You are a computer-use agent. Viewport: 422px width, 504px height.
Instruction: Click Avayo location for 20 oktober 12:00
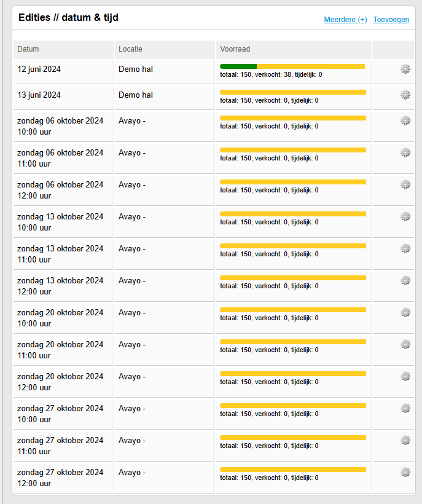(x=132, y=377)
